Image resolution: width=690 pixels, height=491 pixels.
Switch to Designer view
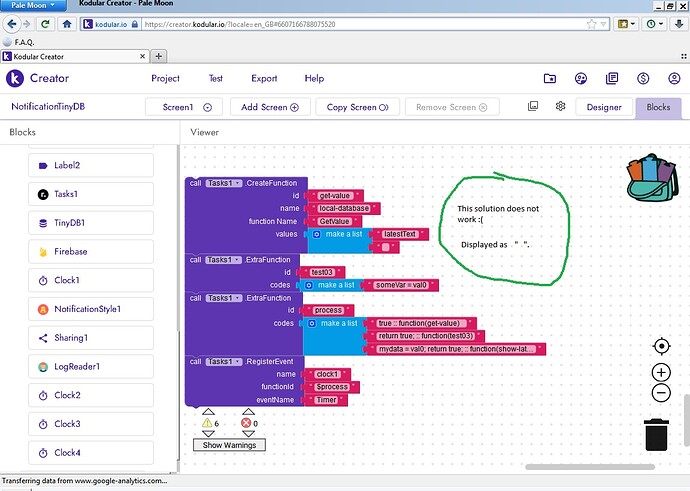tap(604, 107)
